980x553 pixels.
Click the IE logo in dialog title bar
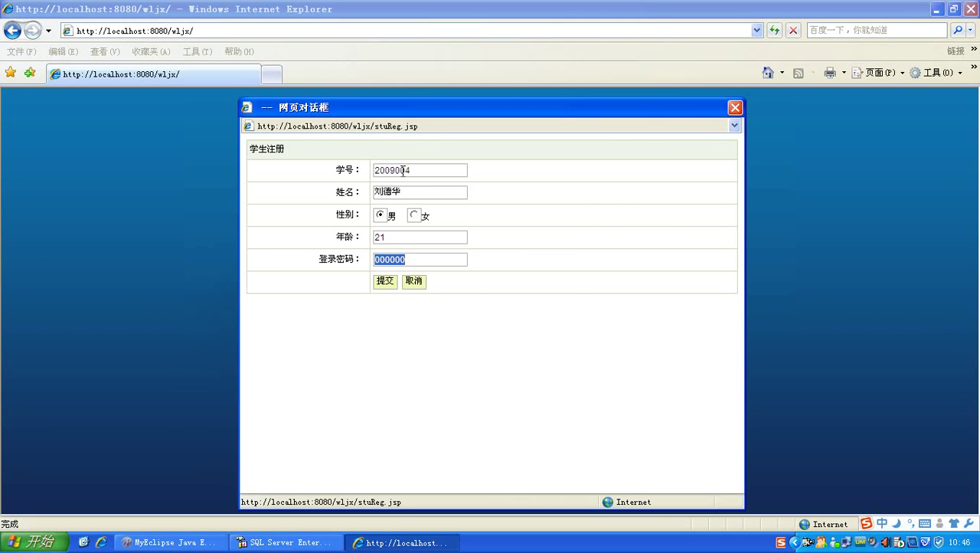click(247, 108)
